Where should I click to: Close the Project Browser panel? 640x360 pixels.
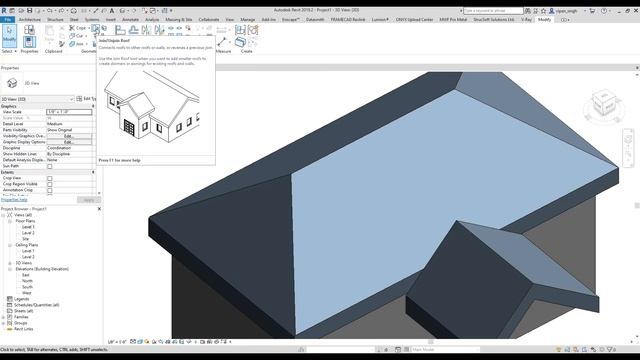tap(99, 209)
